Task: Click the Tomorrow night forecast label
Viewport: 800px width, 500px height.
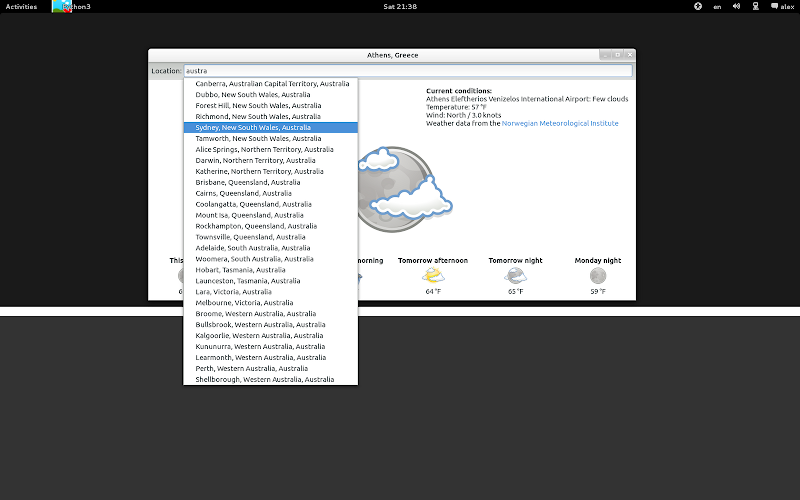Action: coord(515,261)
